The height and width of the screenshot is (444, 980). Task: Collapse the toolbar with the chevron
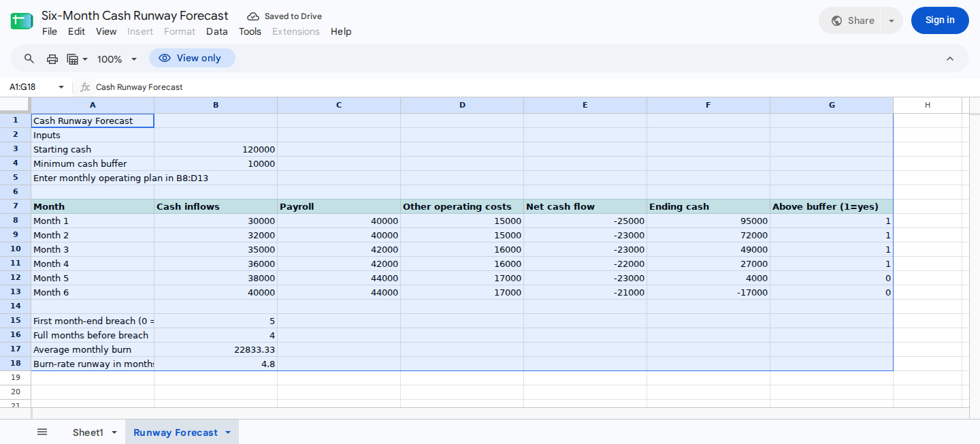[950, 59]
